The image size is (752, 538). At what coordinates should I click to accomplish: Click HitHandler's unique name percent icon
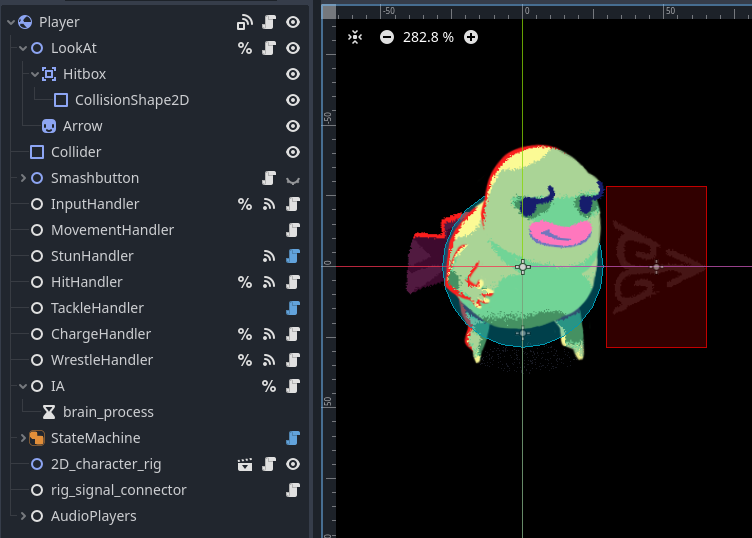[245, 282]
